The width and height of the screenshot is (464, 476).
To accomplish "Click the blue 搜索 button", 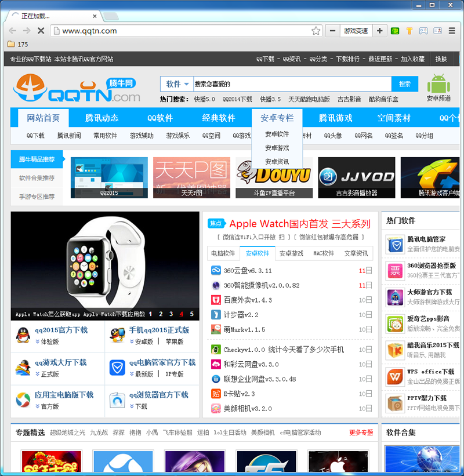I will (405, 84).
